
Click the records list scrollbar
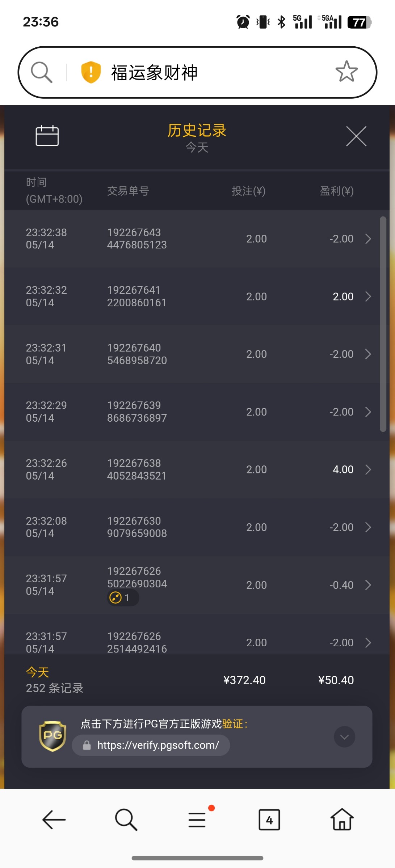tap(383, 324)
